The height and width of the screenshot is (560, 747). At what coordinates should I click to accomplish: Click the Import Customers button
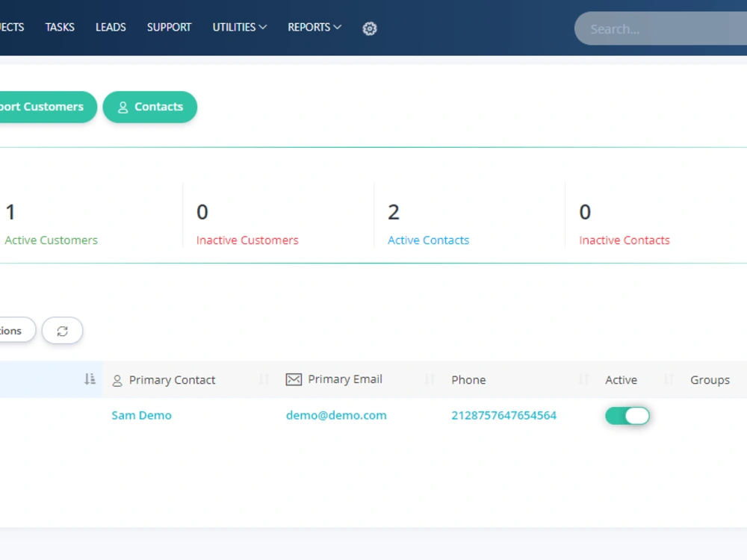click(x=48, y=107)
